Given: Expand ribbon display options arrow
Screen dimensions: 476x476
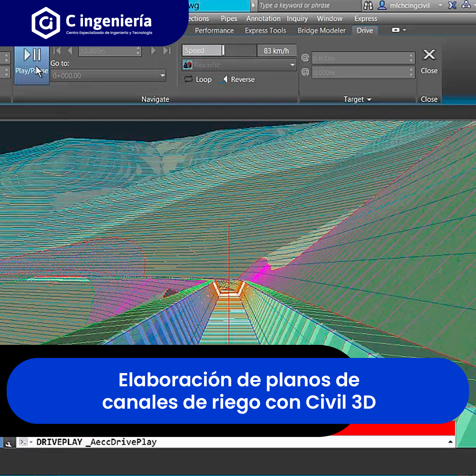Looking at the screenshot, I should click(404, 30).
